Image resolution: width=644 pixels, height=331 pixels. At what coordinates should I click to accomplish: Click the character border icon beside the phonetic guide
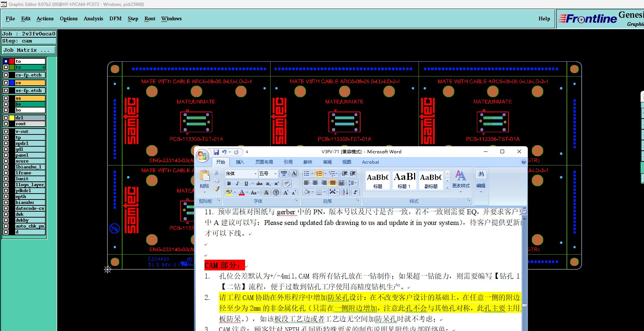coord(294,173)
